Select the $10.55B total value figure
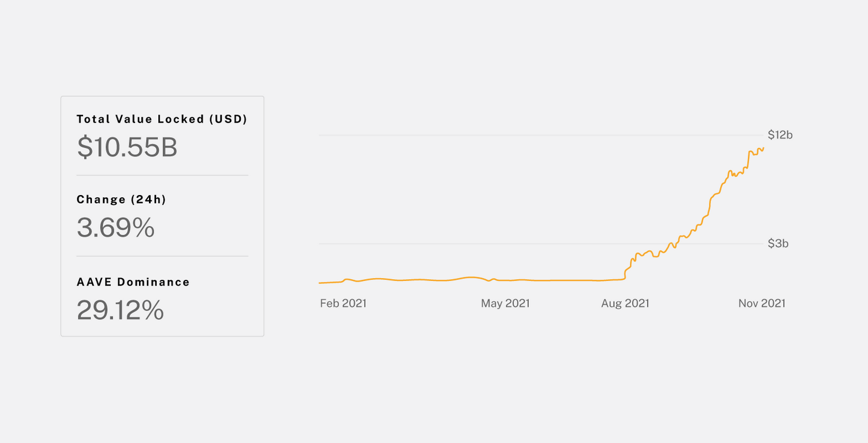This screenshot has width=868, height=443. [127, 147]
